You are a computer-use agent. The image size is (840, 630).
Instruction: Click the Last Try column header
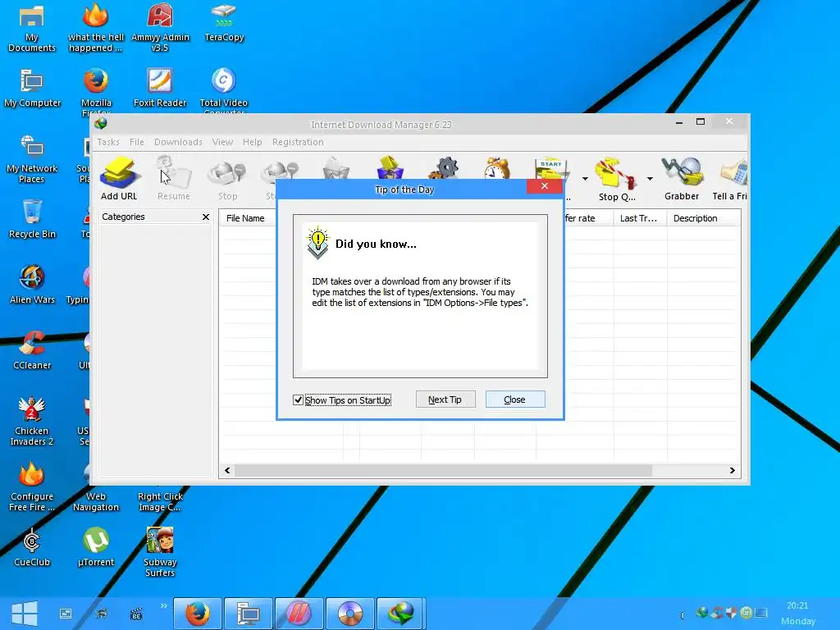click(640, 218)
